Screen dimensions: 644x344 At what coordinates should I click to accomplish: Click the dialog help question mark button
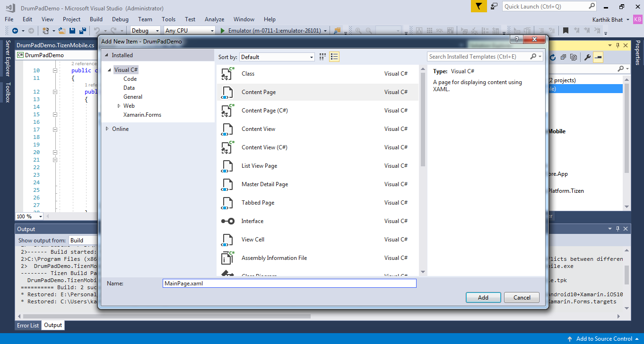click(x=517, y=40)
